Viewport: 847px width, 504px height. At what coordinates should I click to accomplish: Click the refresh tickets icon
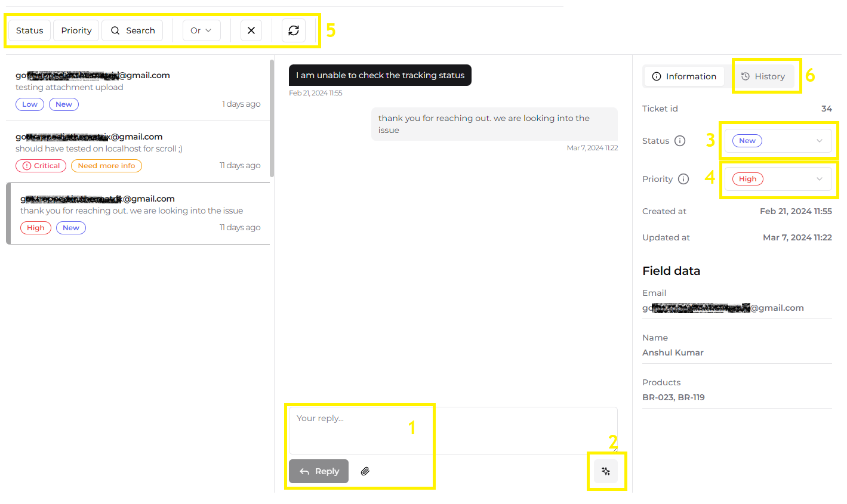click(294, 30)
